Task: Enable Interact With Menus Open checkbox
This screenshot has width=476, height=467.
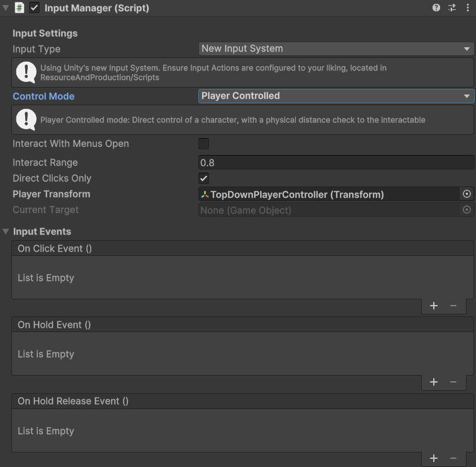Action: point(204,144)
